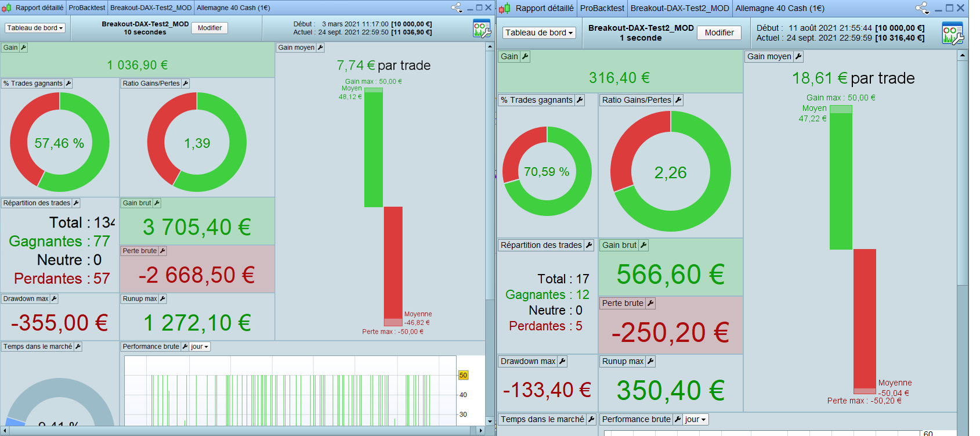Viewport: 980px width, 436px height.
Task: Open Tableau de bord dropdown in 10 secondes report
Action: tap(35, 28)
